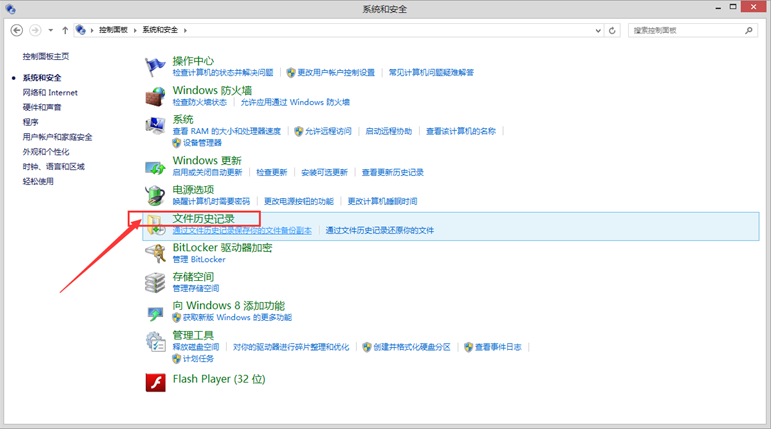Open the Administrative Tools gear icon
Viewport: 771px width, 430px height.
(x=155, y=342)
